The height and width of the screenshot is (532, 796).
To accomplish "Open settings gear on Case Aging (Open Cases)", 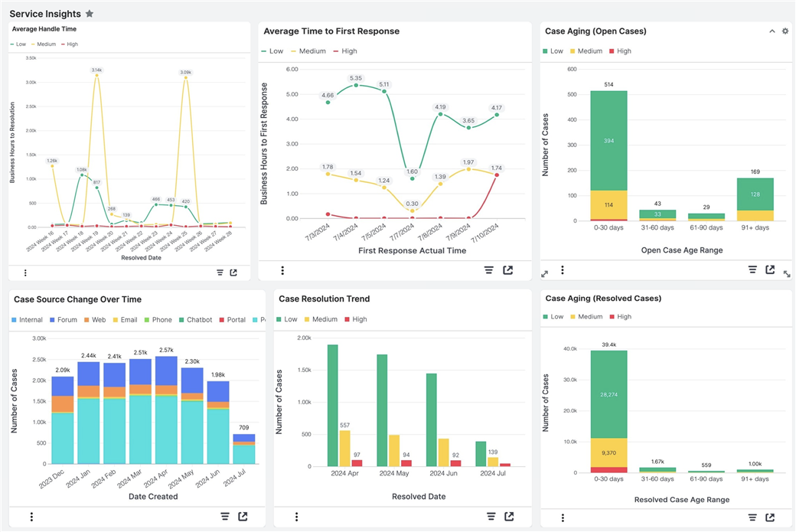I will (785, 31).
